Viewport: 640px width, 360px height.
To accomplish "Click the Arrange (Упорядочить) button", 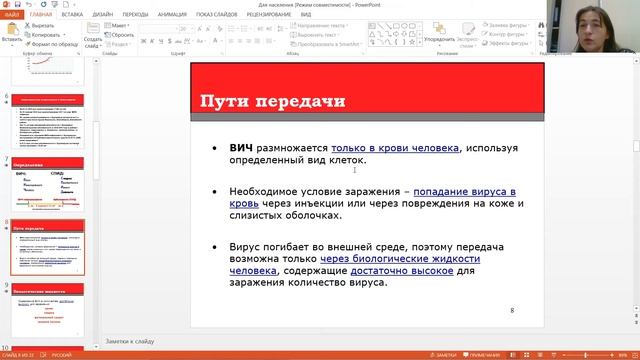I will pos(439,33).
